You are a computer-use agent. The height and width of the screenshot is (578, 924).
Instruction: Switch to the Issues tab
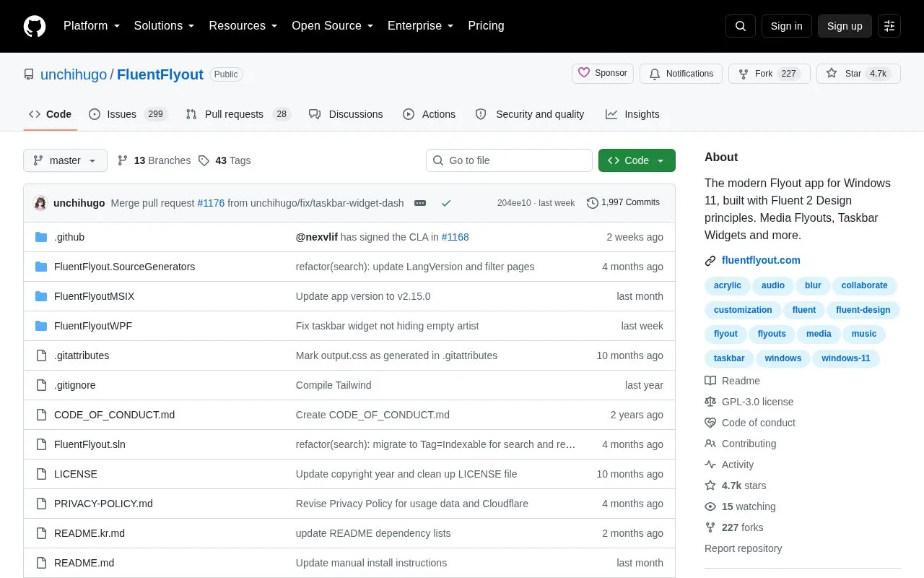pos(128,114)
